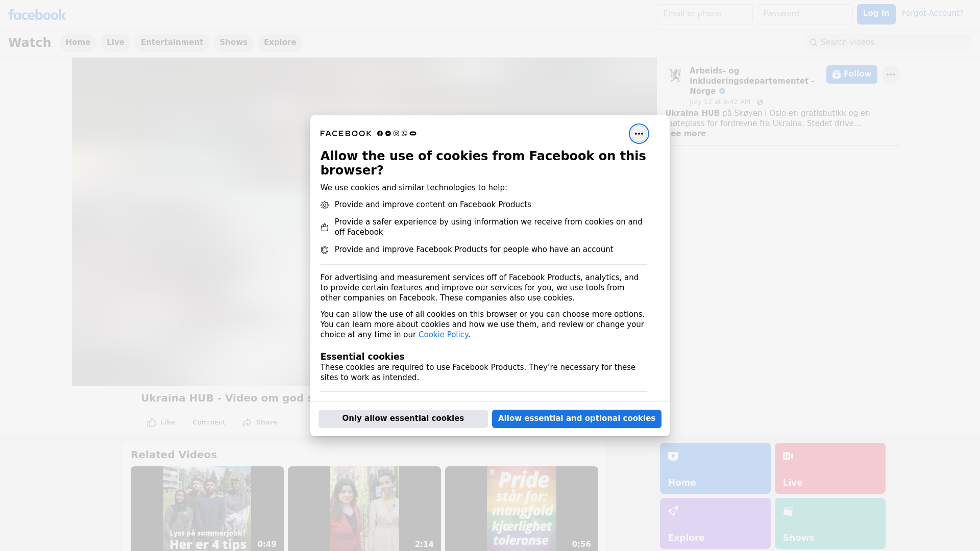Click the WhatsApp icon in dialog header

pyautogui.click(x=404, y=134)
